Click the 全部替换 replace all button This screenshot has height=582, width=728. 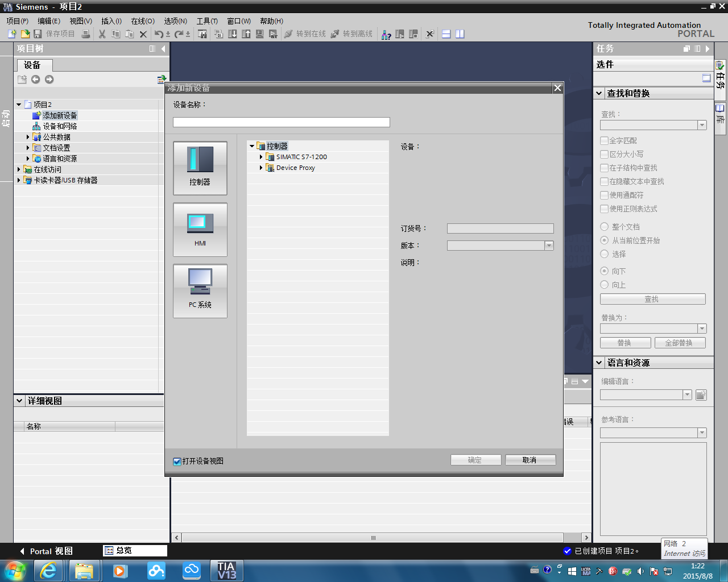680,343
